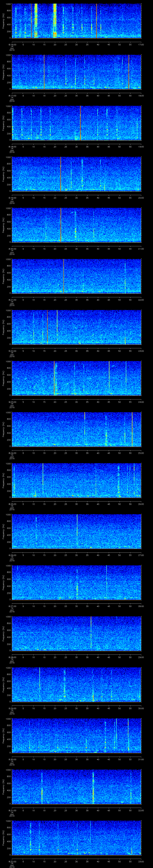
Task: Click the "19:00" axis end label
Action: coord(141,147)
